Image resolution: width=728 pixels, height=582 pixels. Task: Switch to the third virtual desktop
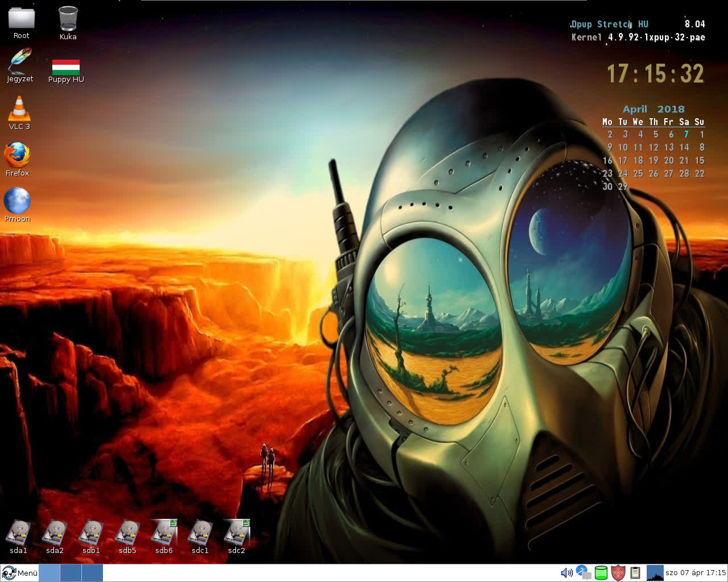92,573
